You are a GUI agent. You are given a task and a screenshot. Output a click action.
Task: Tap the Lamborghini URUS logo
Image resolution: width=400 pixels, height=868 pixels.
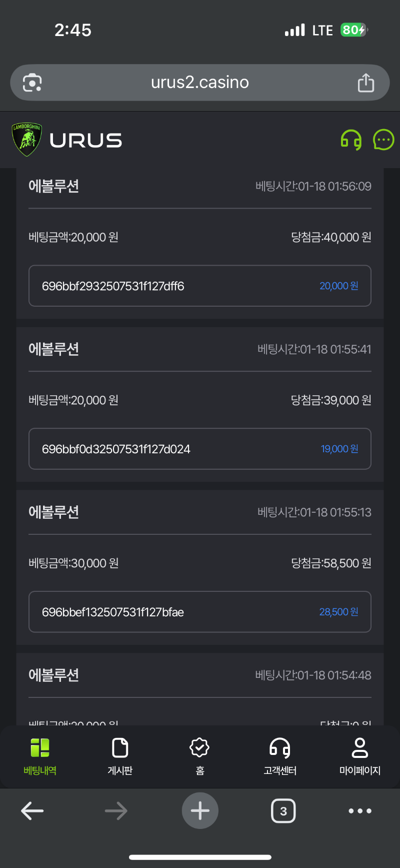point(67,140)
